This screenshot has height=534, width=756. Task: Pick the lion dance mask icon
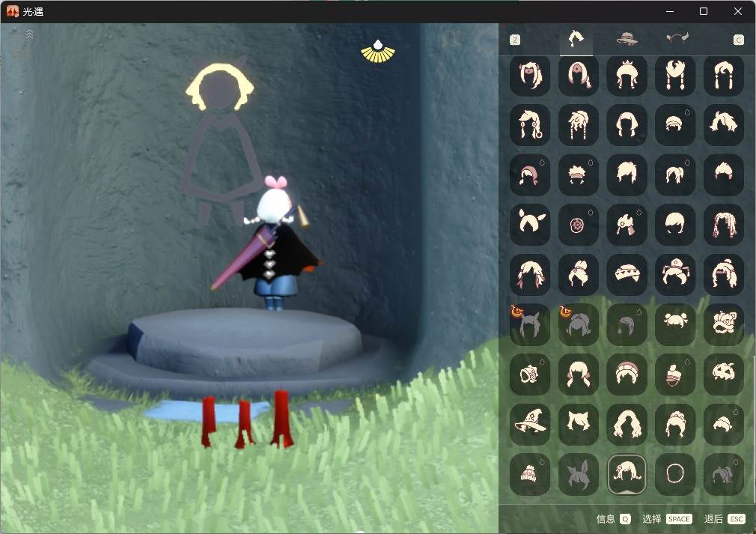coord(724,324)
